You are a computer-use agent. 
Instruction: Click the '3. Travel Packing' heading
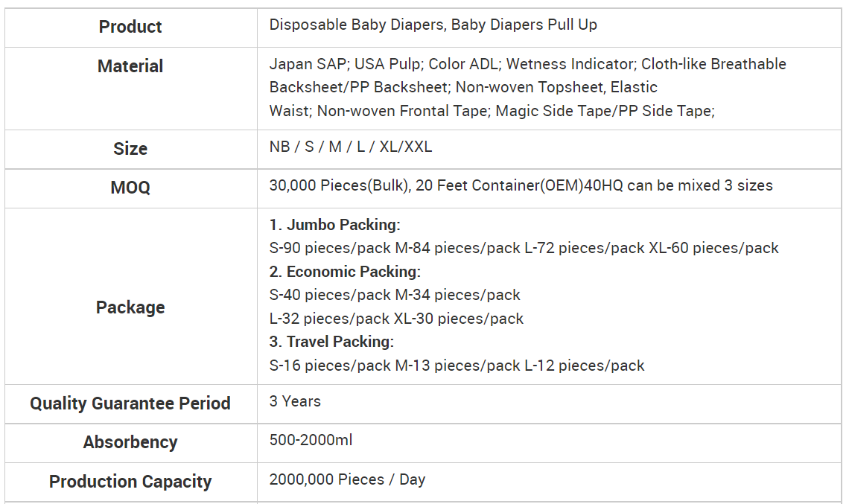pyautogui.click(x=332, y=342)
